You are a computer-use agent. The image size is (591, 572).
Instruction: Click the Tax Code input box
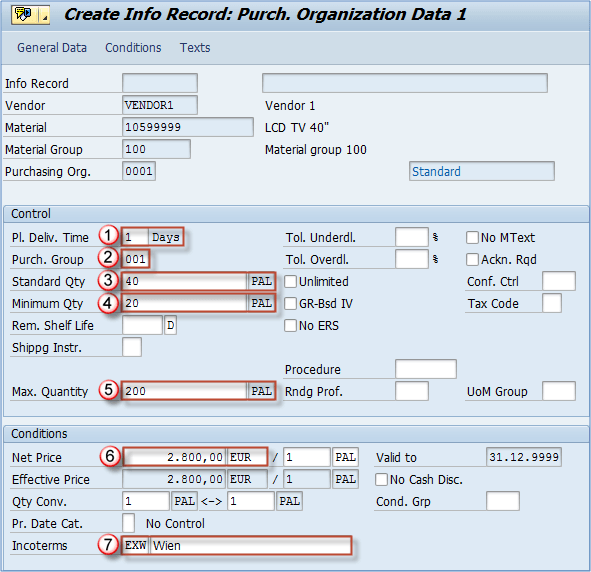[x=552, y=303]
